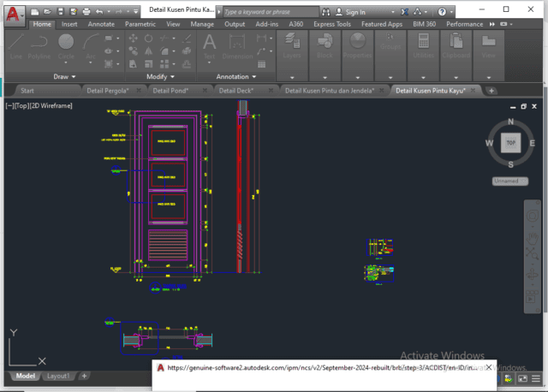Click the new drawing tab plus button
Viewport: 548px width, 392px height.
(x=491, y=90)
